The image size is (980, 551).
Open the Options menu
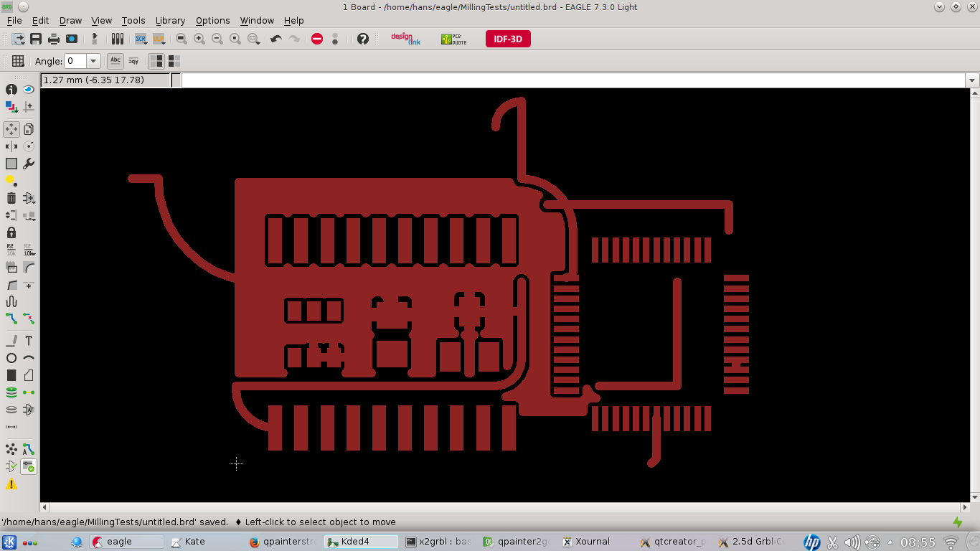tap(212, 21)
